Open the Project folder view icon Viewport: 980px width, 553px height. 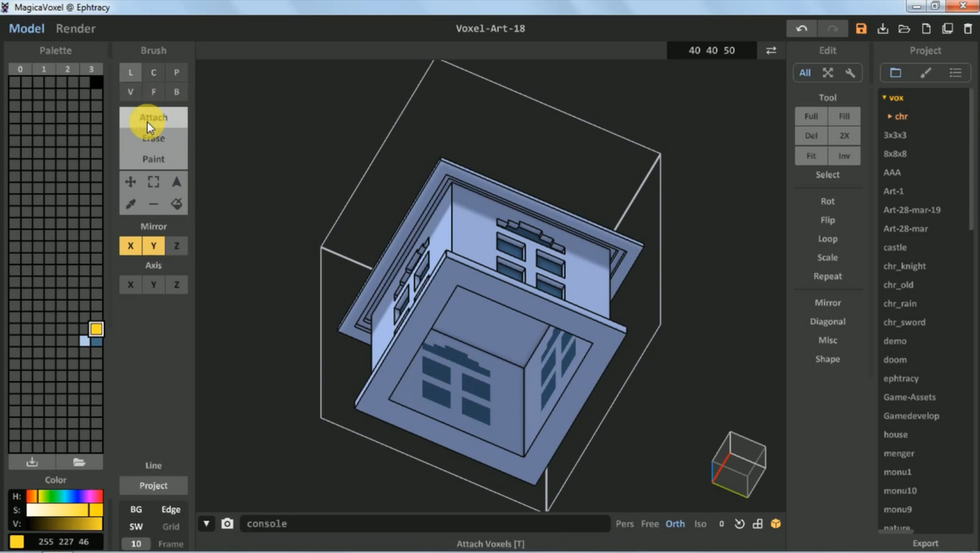(x=895, y=73)
